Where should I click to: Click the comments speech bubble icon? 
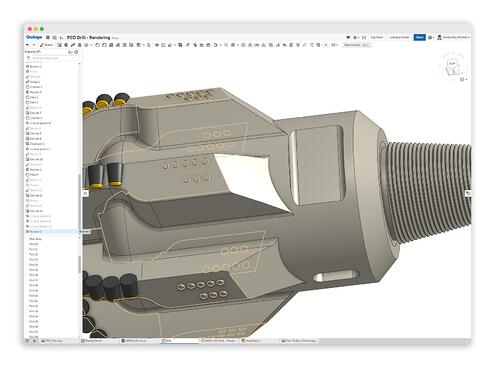point(348,37)
